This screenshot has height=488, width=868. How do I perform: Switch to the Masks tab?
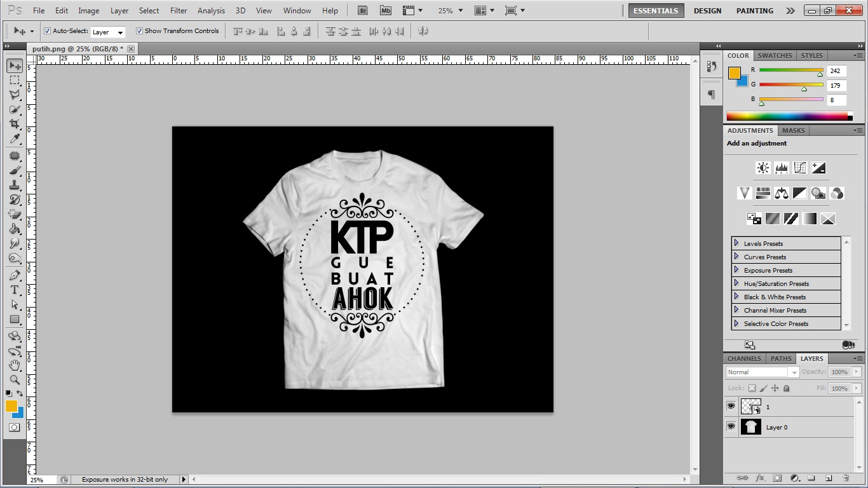(x=793, y=130)
